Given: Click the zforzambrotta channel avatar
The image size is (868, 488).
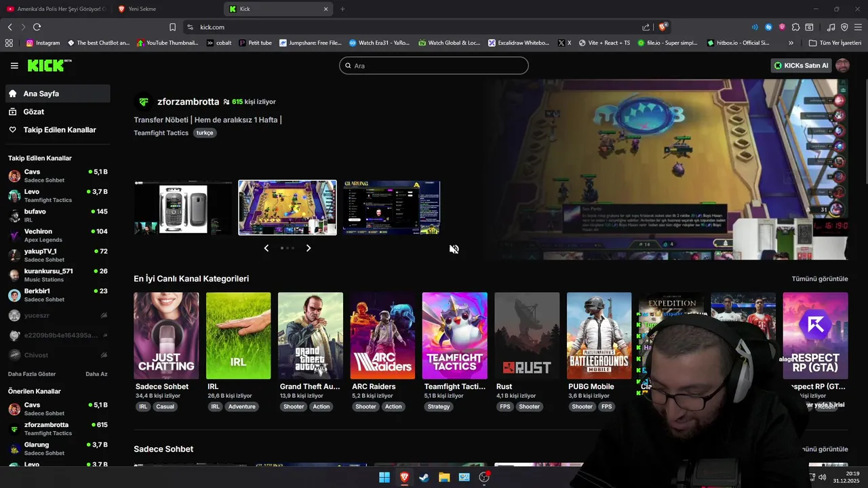Looking at the screenshot, I should [143, 102].
